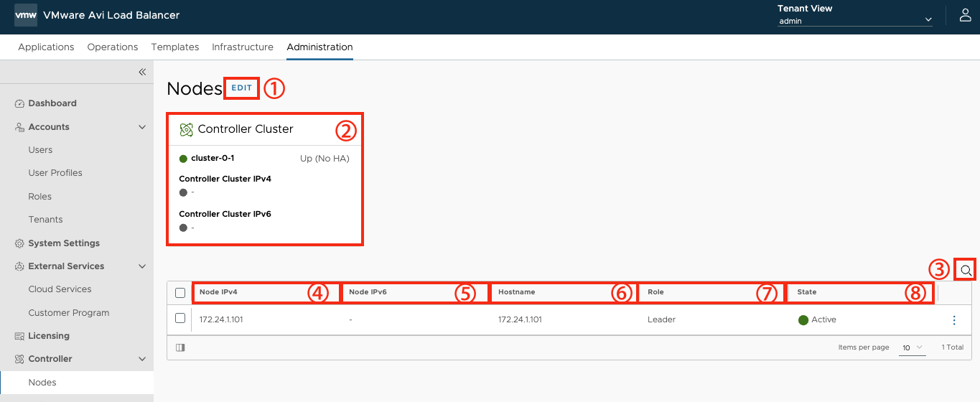Toggle the select-all checkbox in table header
This screenshot has height=402, width=980.
coord(180,293)
